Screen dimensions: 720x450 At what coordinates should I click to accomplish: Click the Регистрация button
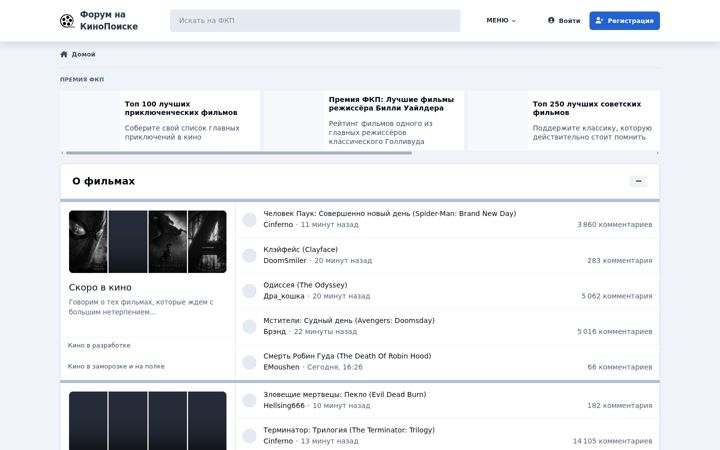pyautogui.click(x=624, y=21)
